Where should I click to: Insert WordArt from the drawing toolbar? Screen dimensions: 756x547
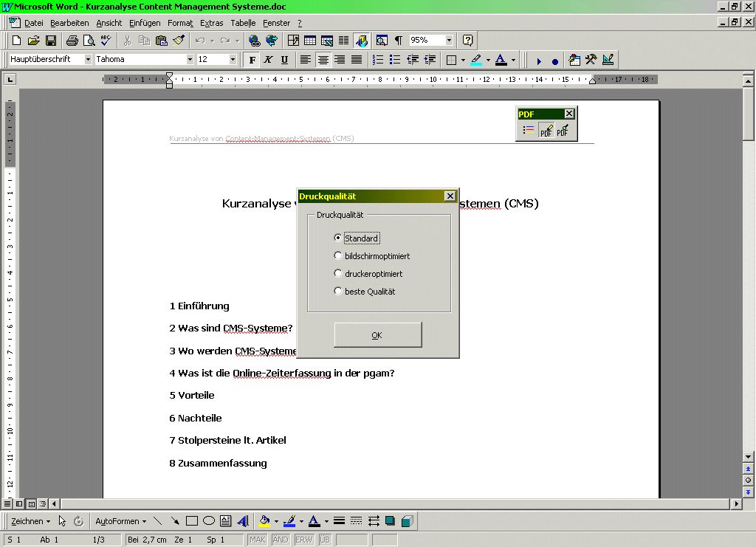pyautogui.click(x=243, y=521)
